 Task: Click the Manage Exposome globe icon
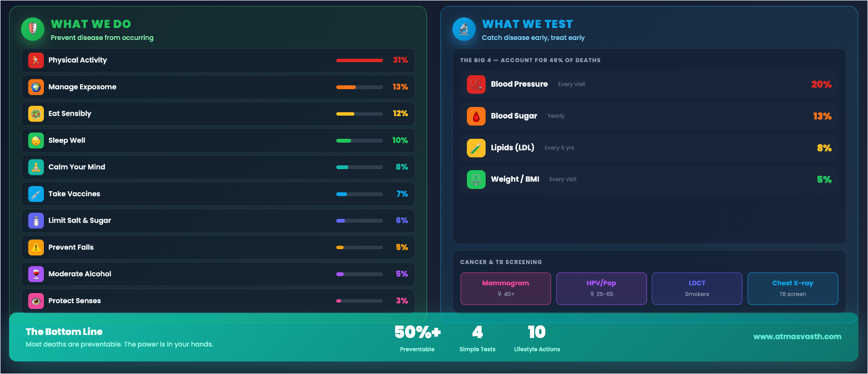click(36, 87)
